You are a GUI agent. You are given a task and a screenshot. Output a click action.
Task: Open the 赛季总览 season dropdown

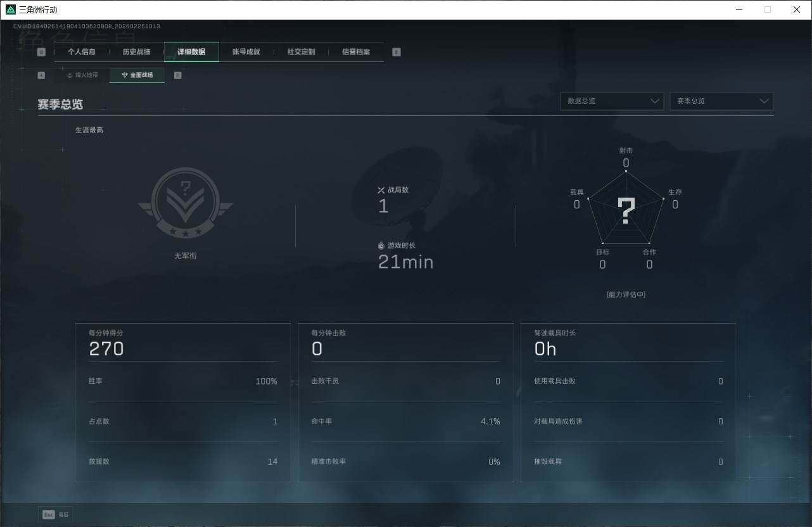coord(721,101)
